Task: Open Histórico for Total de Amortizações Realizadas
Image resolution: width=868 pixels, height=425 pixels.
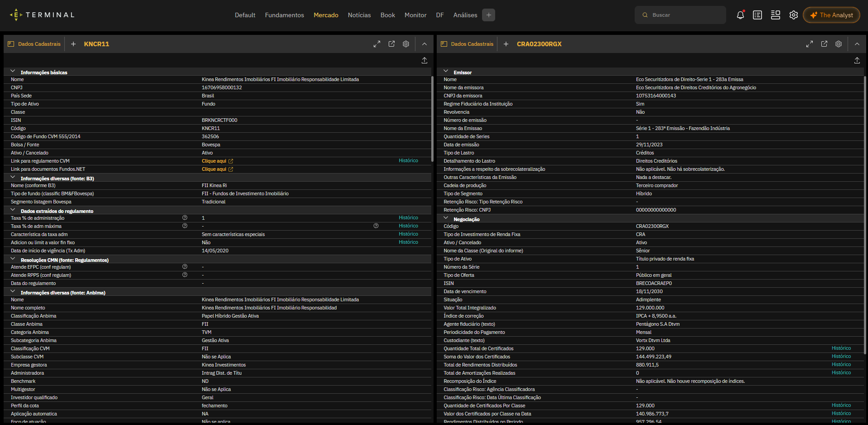Action: point(841,372)
